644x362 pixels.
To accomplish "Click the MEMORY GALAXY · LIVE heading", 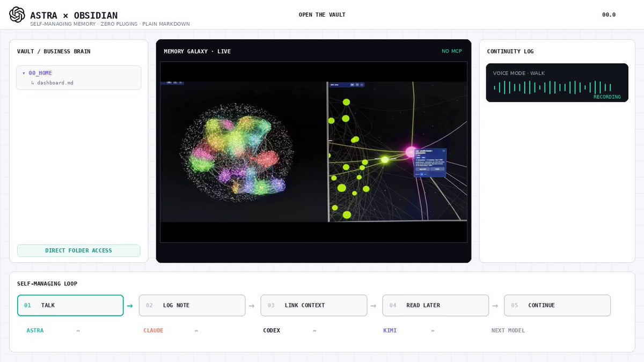I will (x=197, y=51).
